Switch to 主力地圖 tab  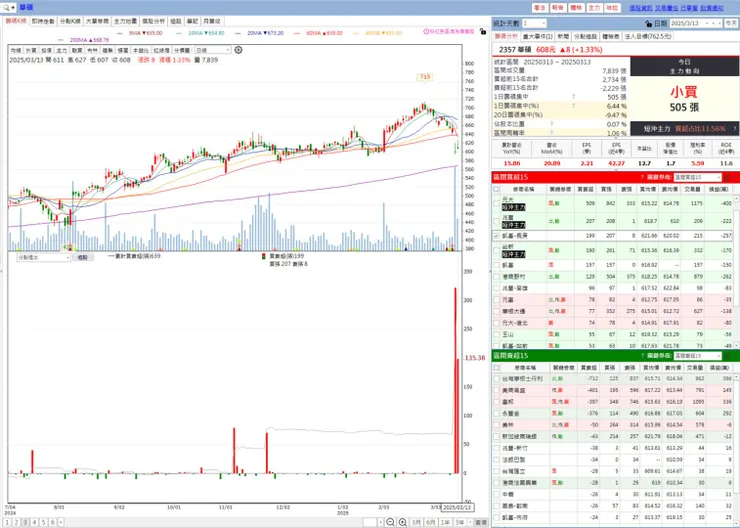126,21
